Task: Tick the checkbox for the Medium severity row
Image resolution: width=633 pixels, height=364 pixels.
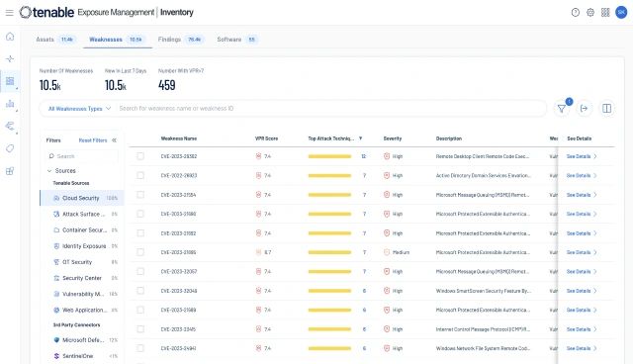Action: [x=140, y=252]
